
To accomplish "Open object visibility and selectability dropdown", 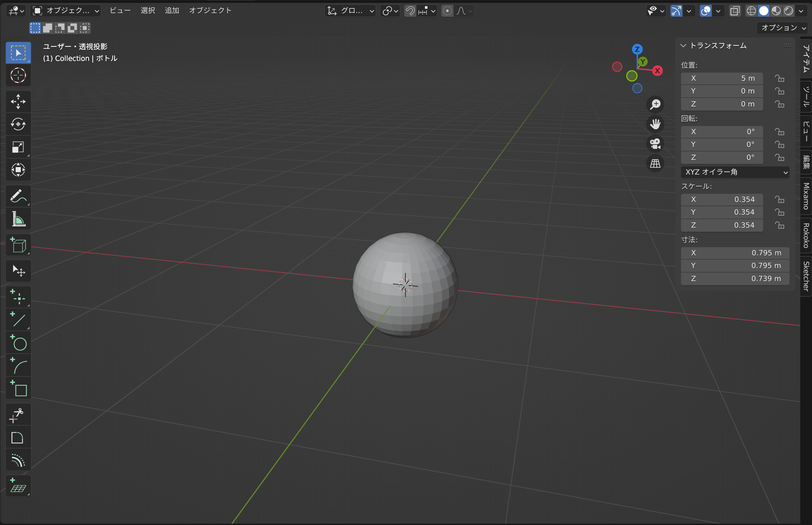I will click(x=656, y=11).
